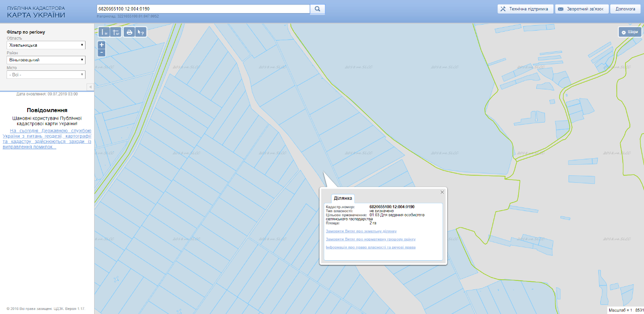The image size is (644, 314).
Task: Select the area measurement tool
Action: pyautogui.click(x=116, y=32)
